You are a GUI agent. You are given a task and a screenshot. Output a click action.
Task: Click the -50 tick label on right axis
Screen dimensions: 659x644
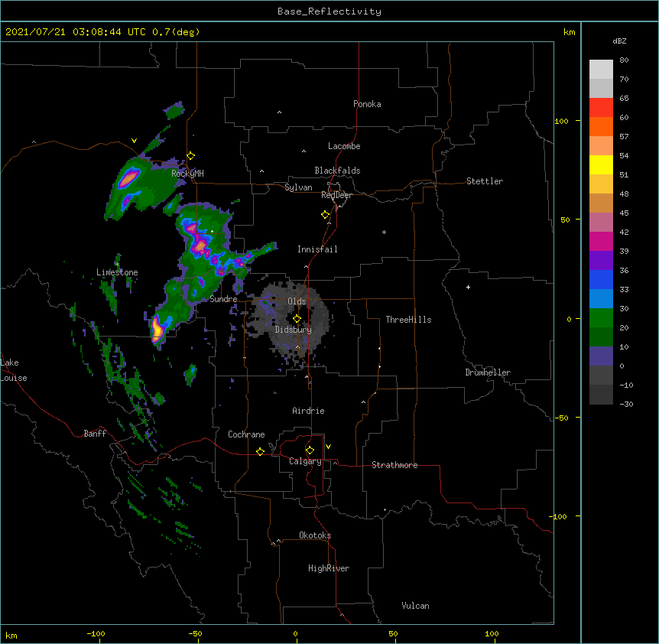pyautogui.click(x=561, y=418)
